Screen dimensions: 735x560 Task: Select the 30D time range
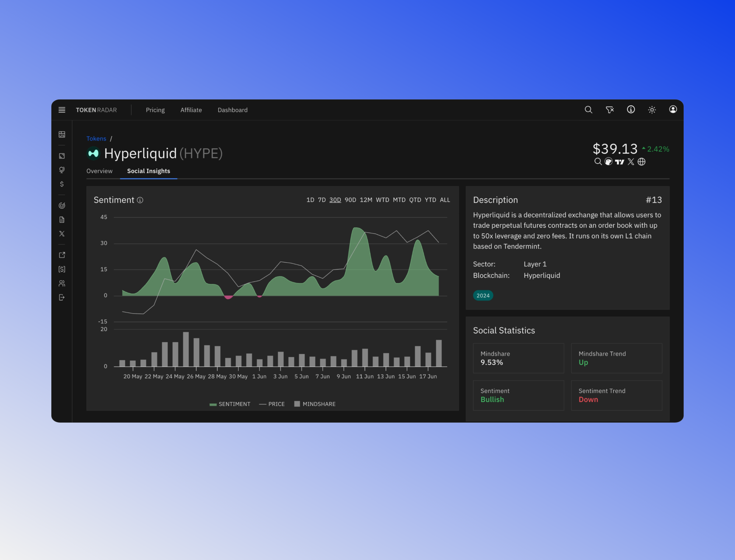(x=335, y=200)
